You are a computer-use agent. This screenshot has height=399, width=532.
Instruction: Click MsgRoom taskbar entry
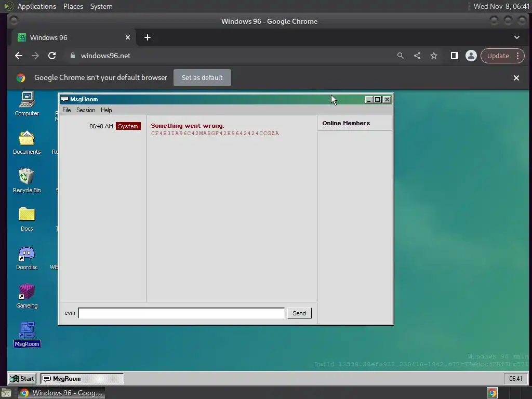pyautogui.click(x=83, y=379)
